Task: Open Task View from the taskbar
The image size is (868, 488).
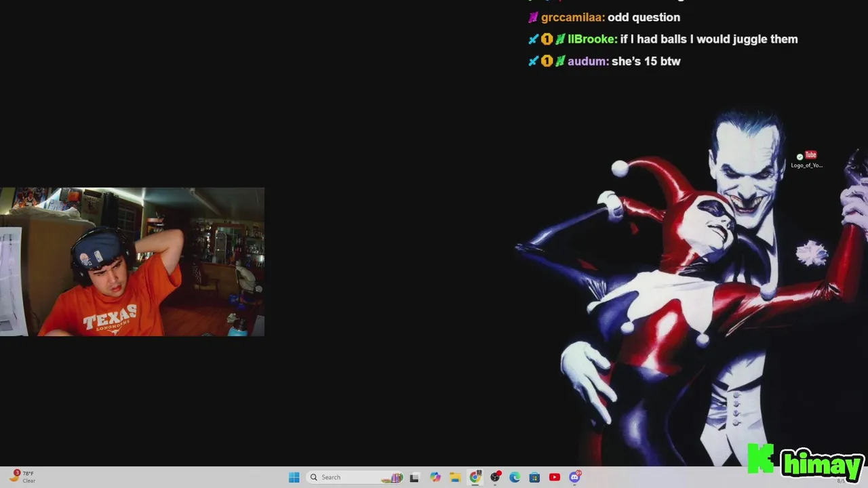Action: click(x=414, y=477)
